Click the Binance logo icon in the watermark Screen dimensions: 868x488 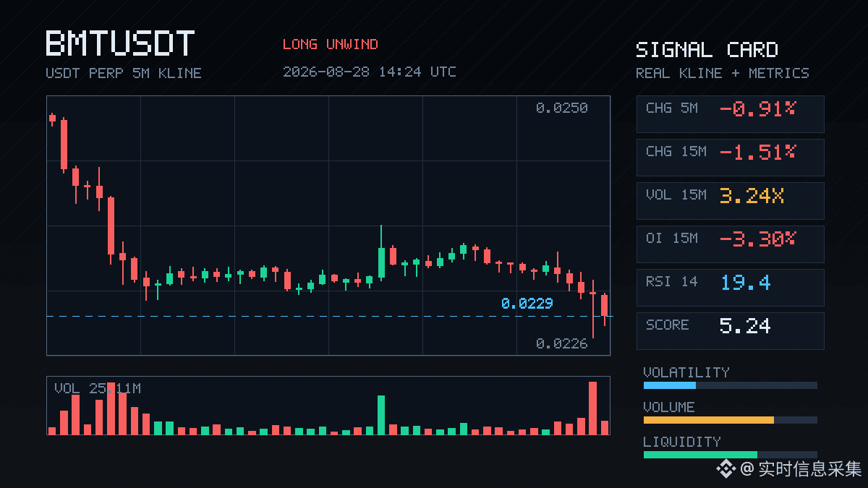point(726,469)
